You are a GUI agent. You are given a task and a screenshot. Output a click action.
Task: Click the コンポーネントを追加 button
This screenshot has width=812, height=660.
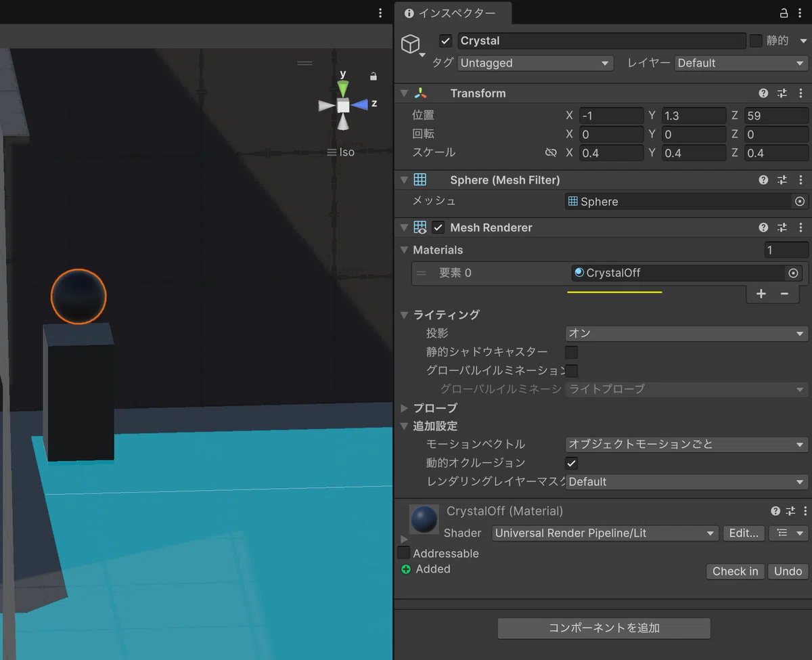click(604, 628)
